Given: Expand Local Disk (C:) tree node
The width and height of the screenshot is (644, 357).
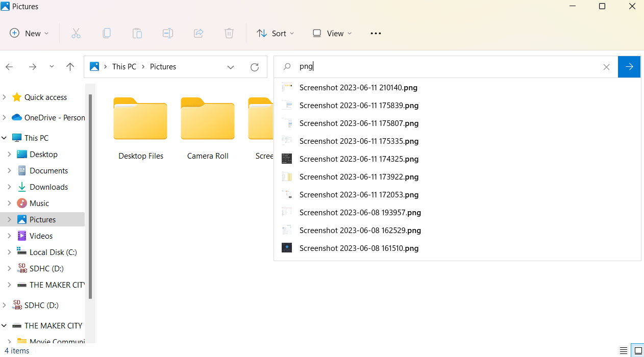Looking at the screenshot, I should point(9,252).
